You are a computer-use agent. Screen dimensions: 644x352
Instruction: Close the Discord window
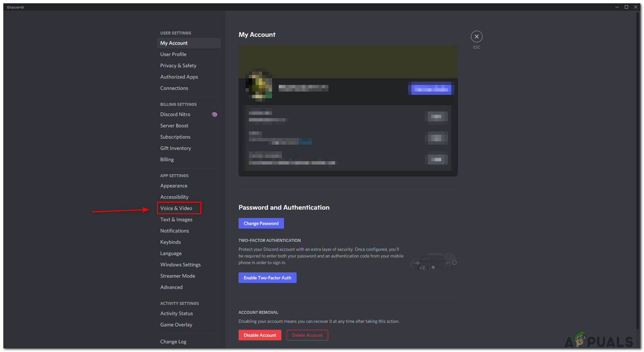[636, 7]
